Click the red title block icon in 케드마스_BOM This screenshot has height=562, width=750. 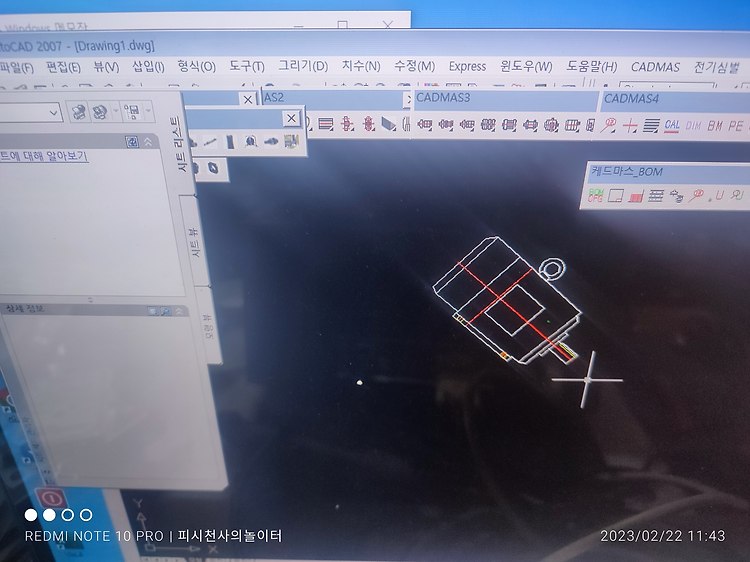coord(635,196)
